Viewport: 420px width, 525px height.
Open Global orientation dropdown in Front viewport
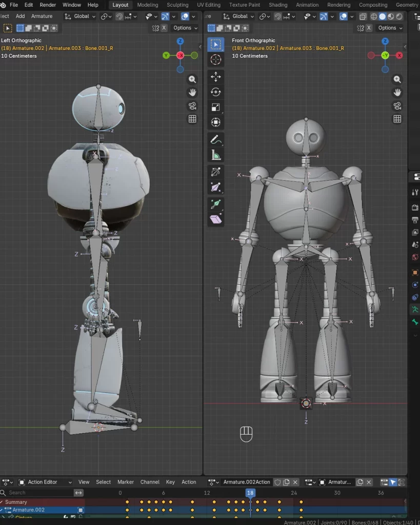[x=239, y=16]
